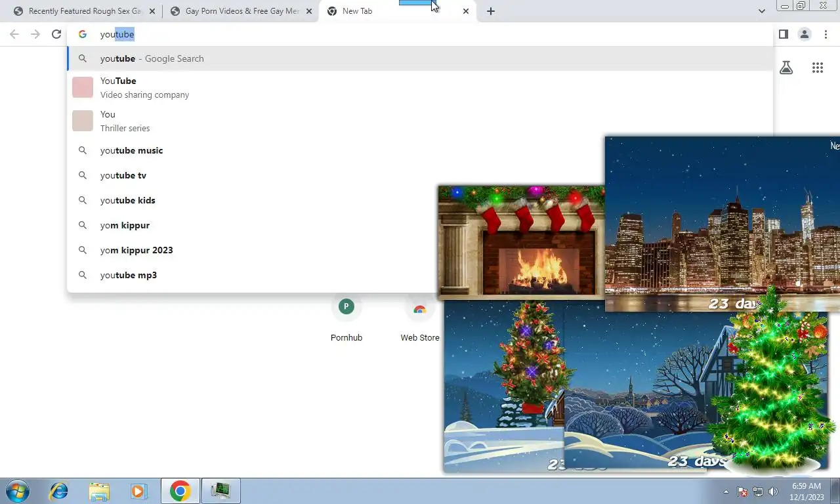Screen dimensions: 840x504
Task: Open the profile avatar menu
Action: [805, 34]
